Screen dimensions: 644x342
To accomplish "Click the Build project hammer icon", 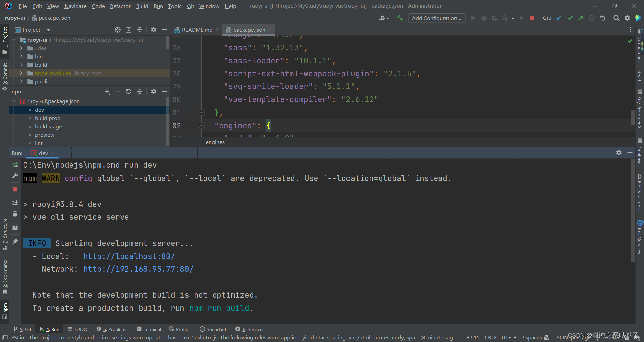I will 399,18.
